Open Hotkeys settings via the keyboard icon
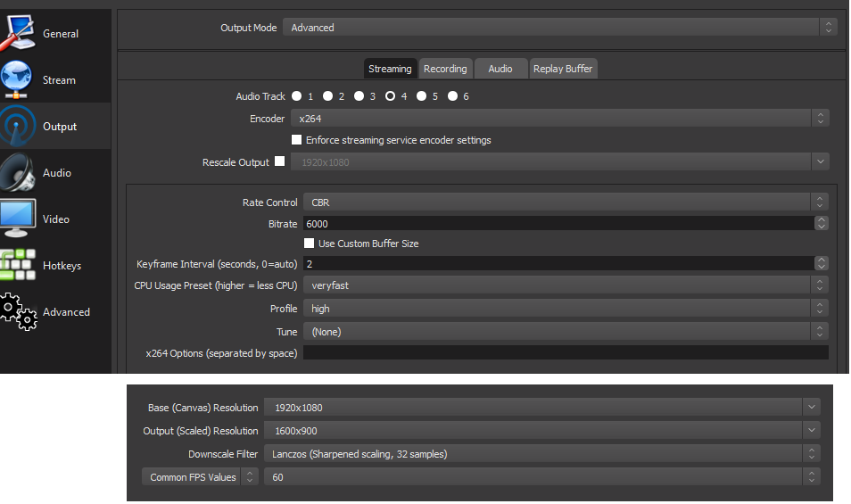The image size is (851, 504). coord(18,265)
